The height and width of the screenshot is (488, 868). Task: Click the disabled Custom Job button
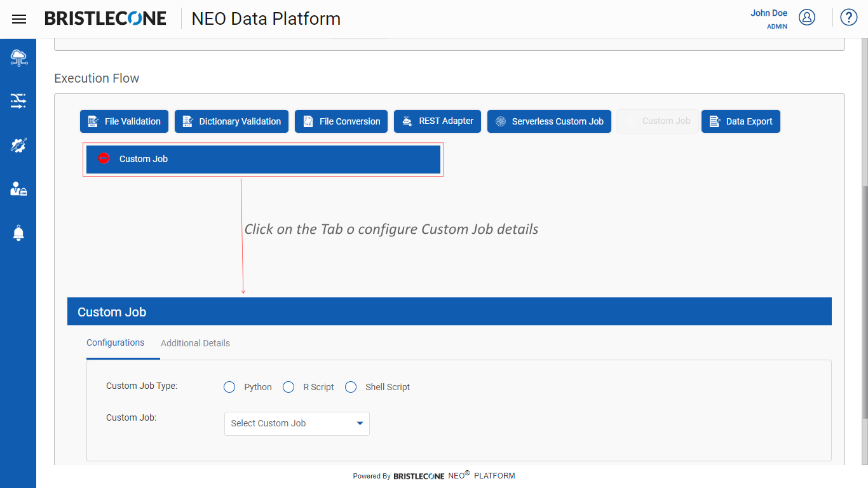(x=657, y=121)
